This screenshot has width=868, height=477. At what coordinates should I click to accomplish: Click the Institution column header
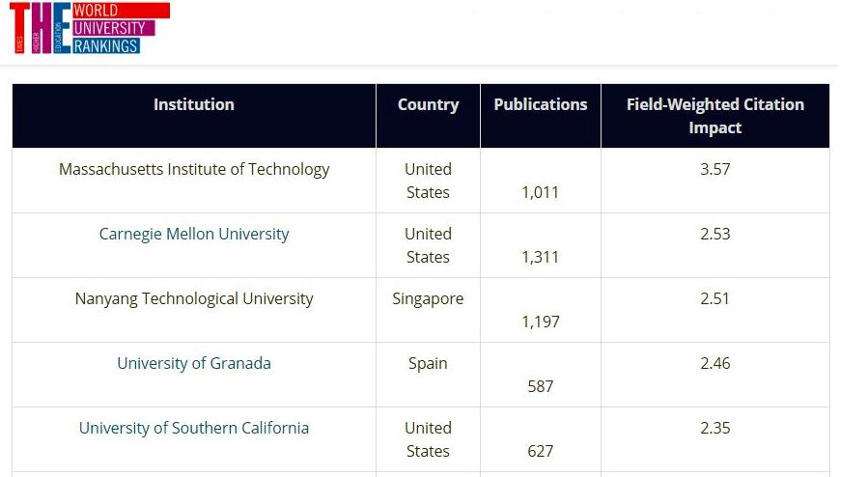[194, 104]
